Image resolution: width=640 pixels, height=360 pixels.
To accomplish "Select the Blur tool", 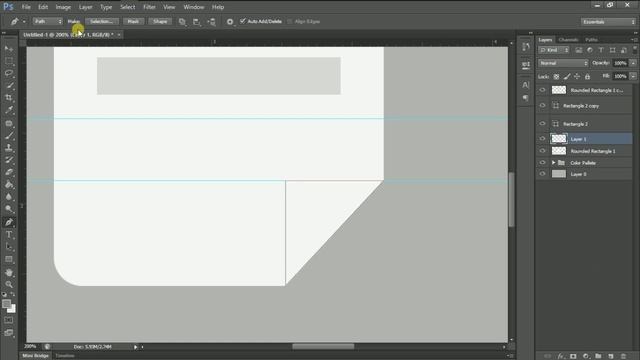I will (x=9, y=197).
